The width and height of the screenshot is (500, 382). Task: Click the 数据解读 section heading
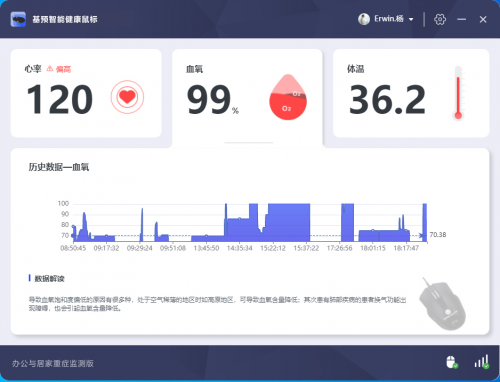(50, 278)
